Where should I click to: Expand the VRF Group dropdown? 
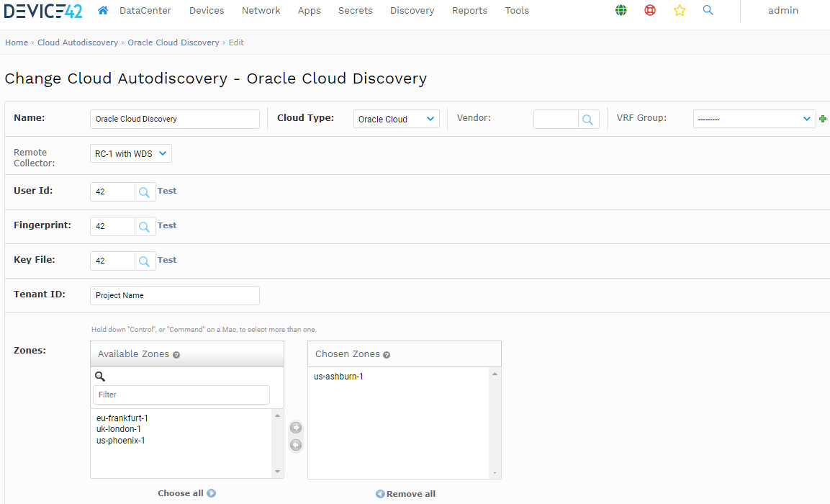[754, 117]
